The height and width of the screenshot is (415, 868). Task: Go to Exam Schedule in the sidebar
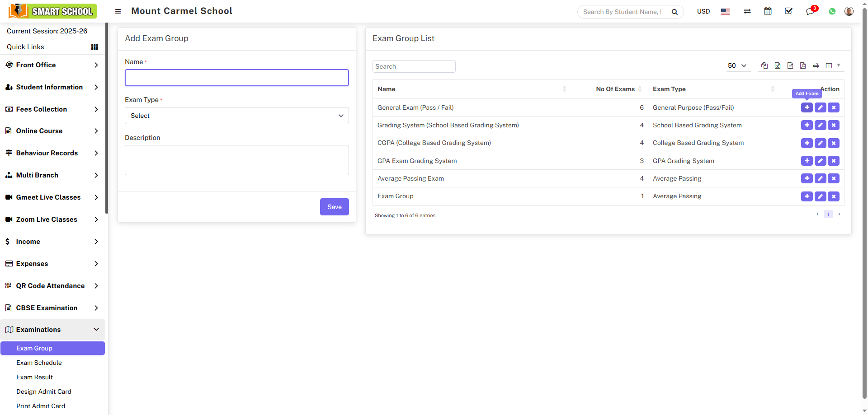click(39, 363)
